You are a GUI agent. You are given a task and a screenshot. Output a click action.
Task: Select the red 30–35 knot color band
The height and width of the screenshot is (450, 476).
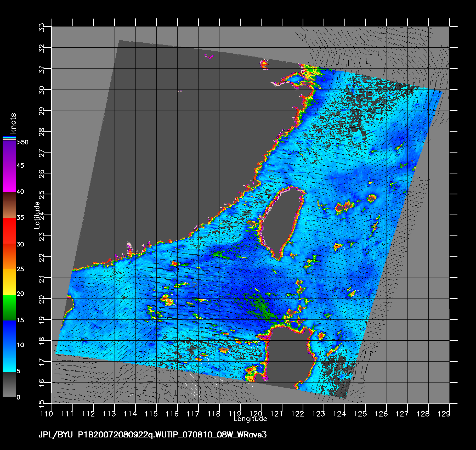click(x=9, y=231)
